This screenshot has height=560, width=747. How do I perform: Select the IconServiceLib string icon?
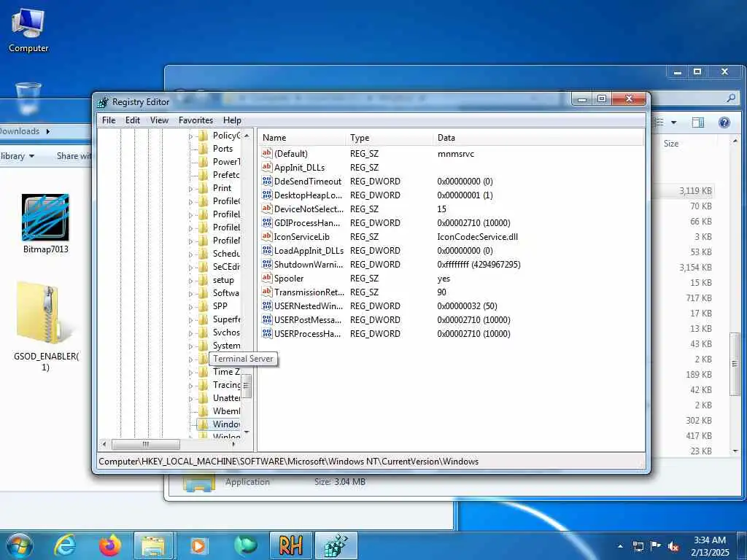(x=267, y=236)
